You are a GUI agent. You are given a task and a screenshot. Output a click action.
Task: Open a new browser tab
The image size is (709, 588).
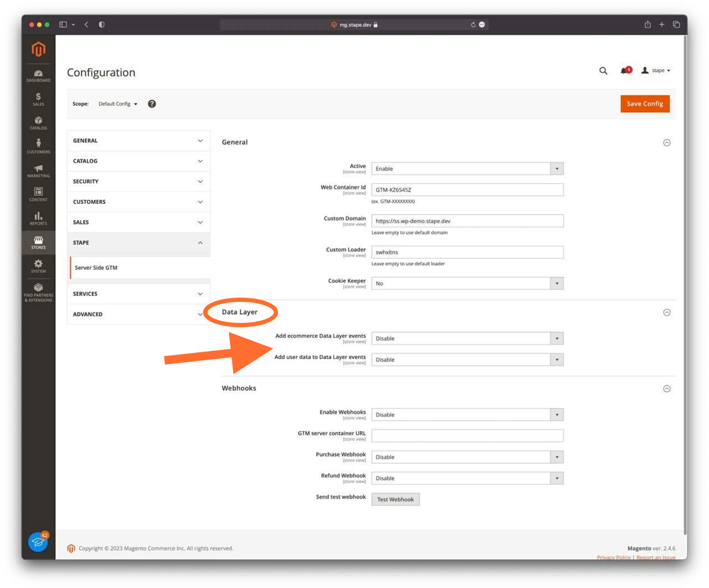[x=662, y=24]
